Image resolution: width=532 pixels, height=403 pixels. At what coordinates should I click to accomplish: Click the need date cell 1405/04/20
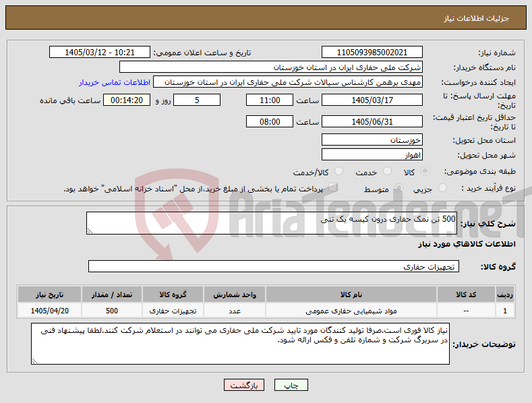pos(49,311)
